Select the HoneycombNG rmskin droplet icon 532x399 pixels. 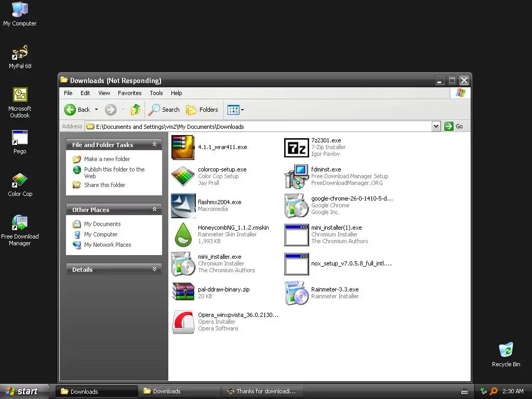pos(183,234)
